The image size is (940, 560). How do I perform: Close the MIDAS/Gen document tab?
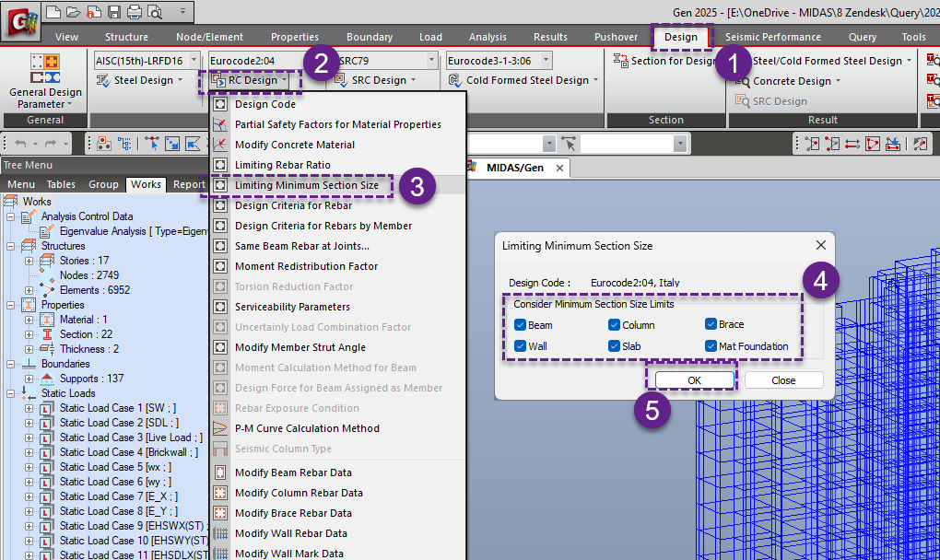tap(559, 169)
